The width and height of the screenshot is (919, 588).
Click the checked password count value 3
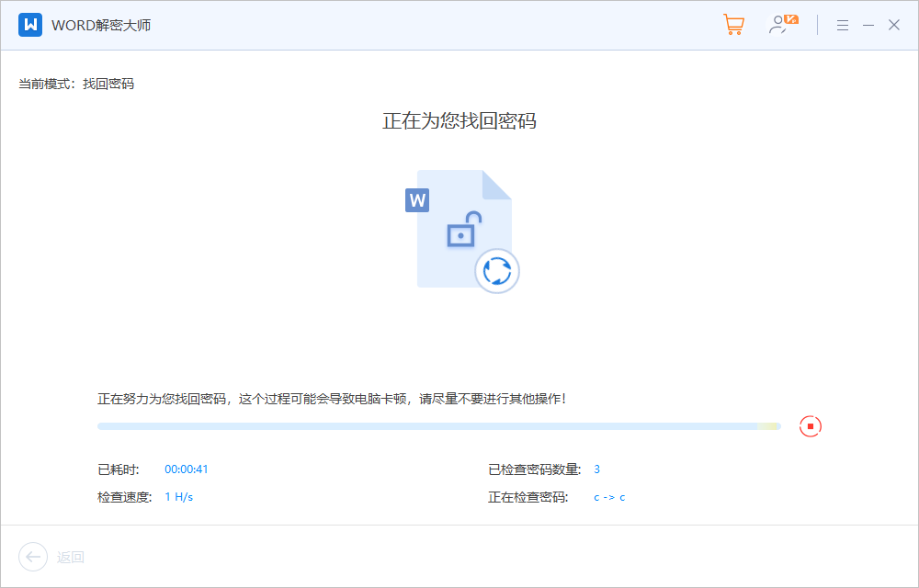click(x=596, y=469)
